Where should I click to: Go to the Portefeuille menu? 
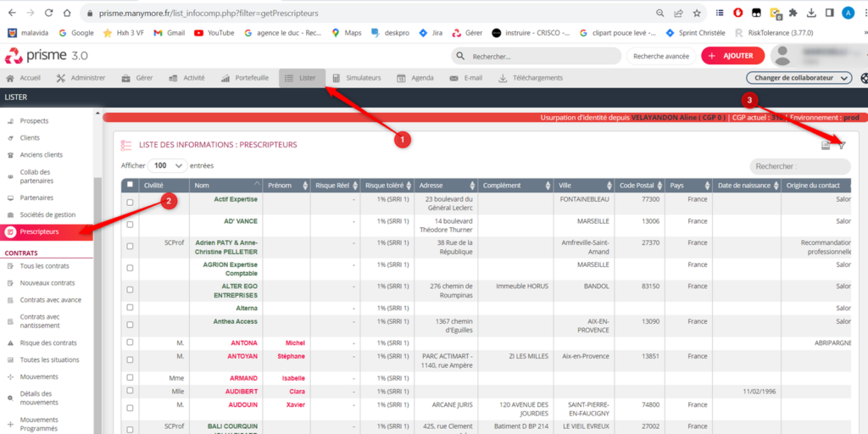[245, 78]
